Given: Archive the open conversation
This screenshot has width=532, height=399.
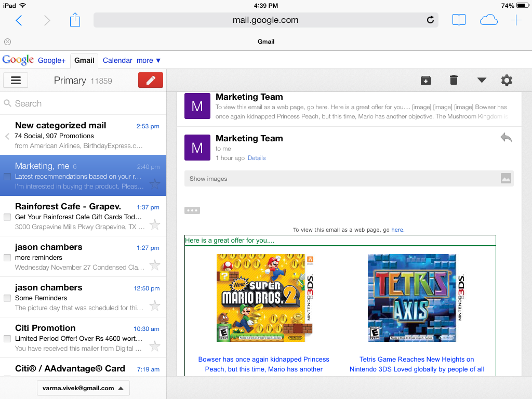Looking at the screenshot, I should coord(425,81).
